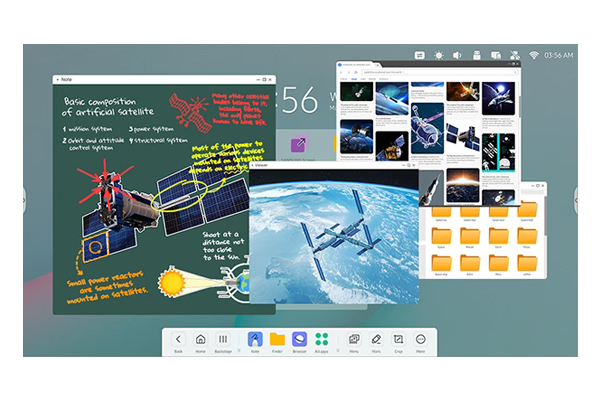
Task: Open the green-tinted satellite thumbnail in Browser
Action: click(357, 91)
